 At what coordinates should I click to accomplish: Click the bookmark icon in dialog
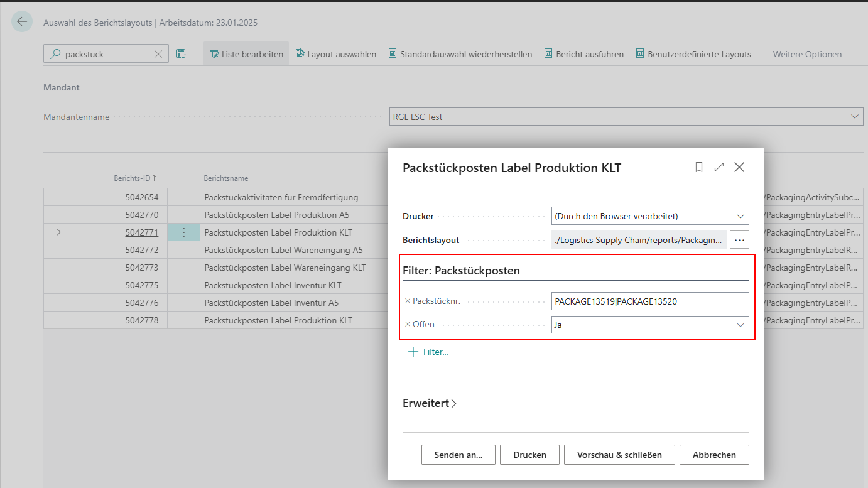[x=698, y=167]
